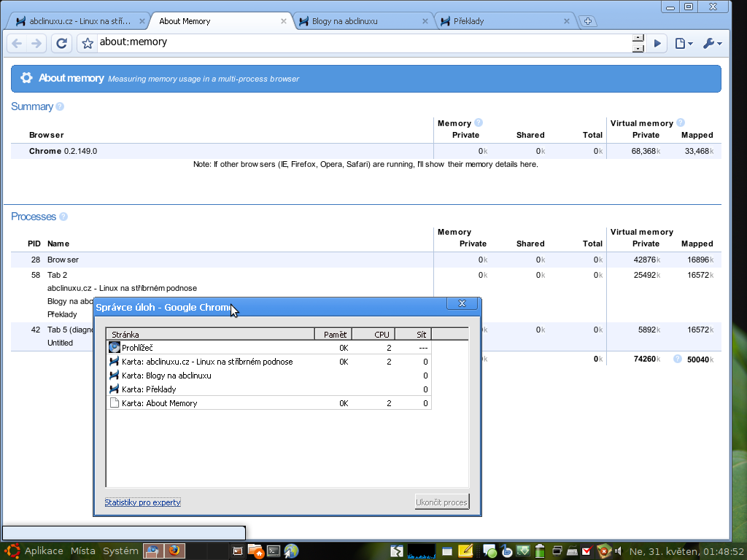Reload the about:memory page

(x=61, y=43)
